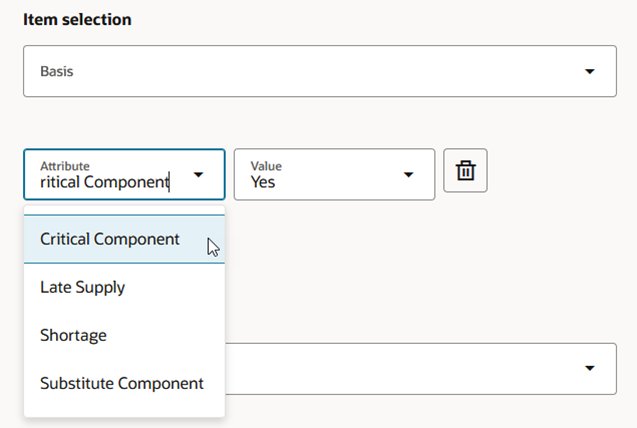Click the blank area beside Late Supply

click(180, 288)
